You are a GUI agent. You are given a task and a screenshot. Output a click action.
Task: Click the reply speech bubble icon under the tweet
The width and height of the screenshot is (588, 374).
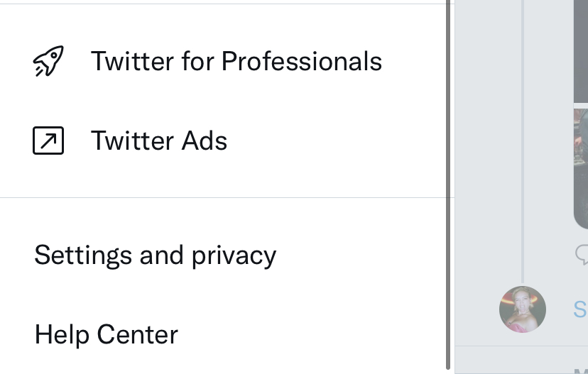coord(582,255)
